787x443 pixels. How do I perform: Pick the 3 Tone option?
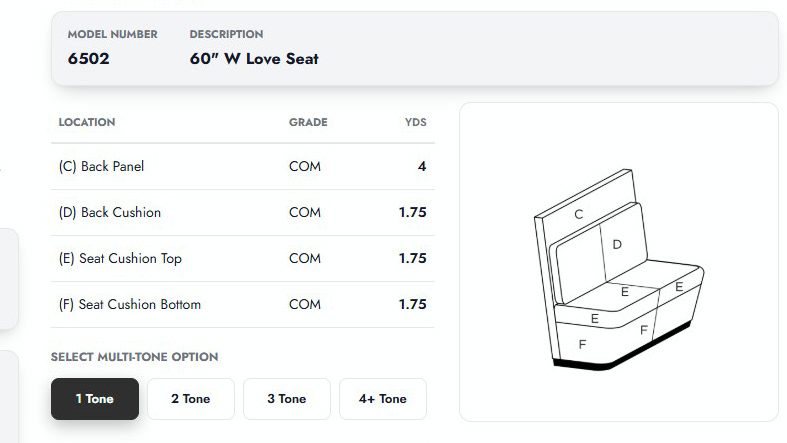click(x=287, y=399)
